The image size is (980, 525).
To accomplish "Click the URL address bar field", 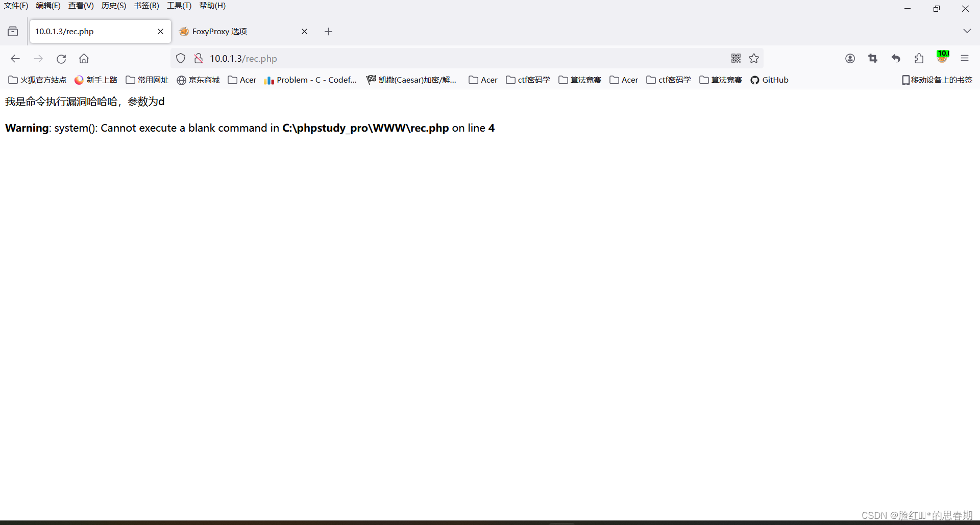I will (459, 59).
